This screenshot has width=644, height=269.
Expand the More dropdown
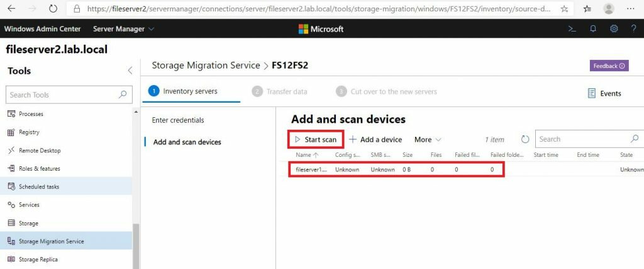[x=428, y=139]
